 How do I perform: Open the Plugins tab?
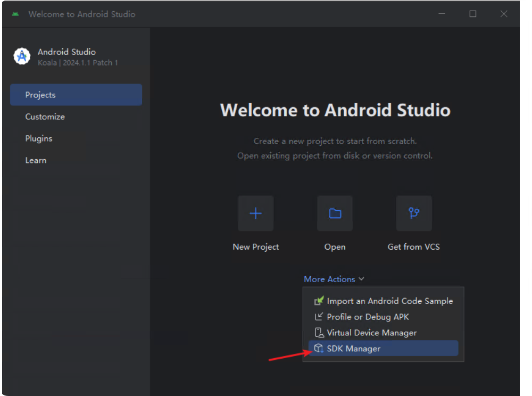pos(76,138)
